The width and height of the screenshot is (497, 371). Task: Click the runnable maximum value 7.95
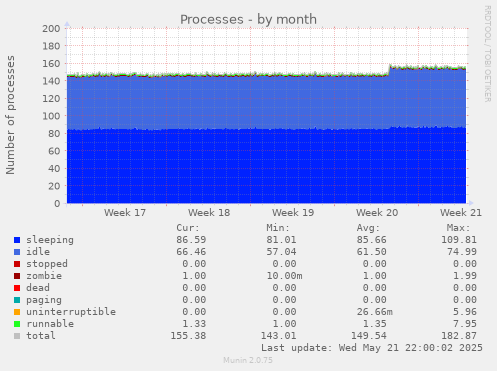click(465, 324)
